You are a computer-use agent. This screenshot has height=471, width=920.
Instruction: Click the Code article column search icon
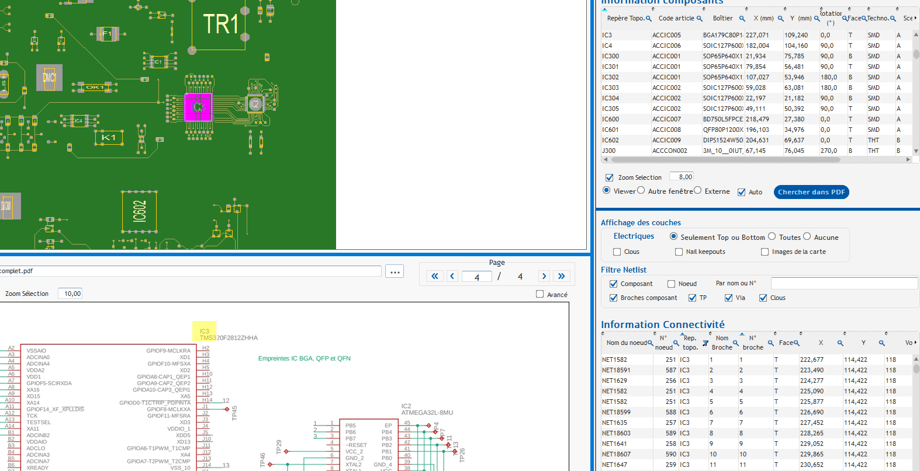[699, 19]
